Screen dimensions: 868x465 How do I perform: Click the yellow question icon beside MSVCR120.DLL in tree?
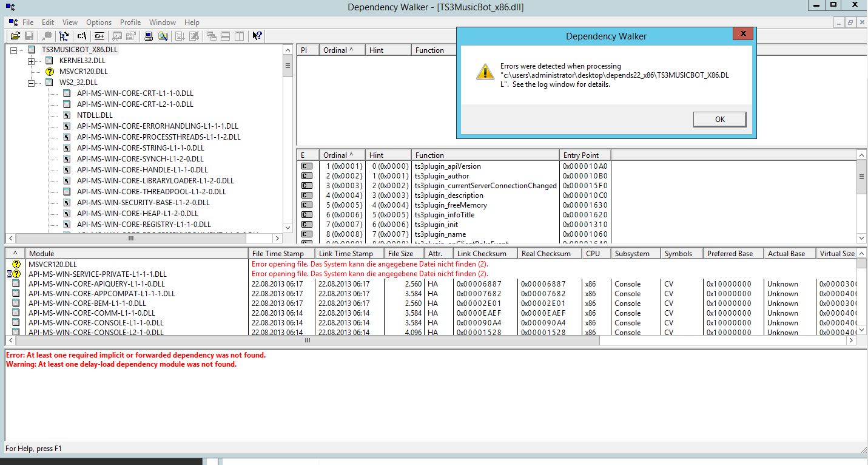[50, 72]
